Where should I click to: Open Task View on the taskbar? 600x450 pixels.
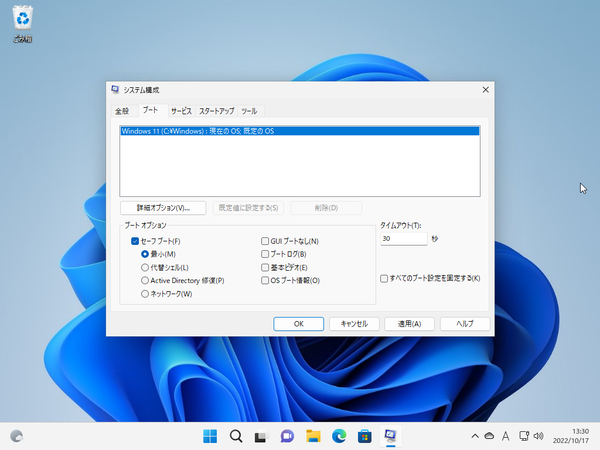[261, 436]
